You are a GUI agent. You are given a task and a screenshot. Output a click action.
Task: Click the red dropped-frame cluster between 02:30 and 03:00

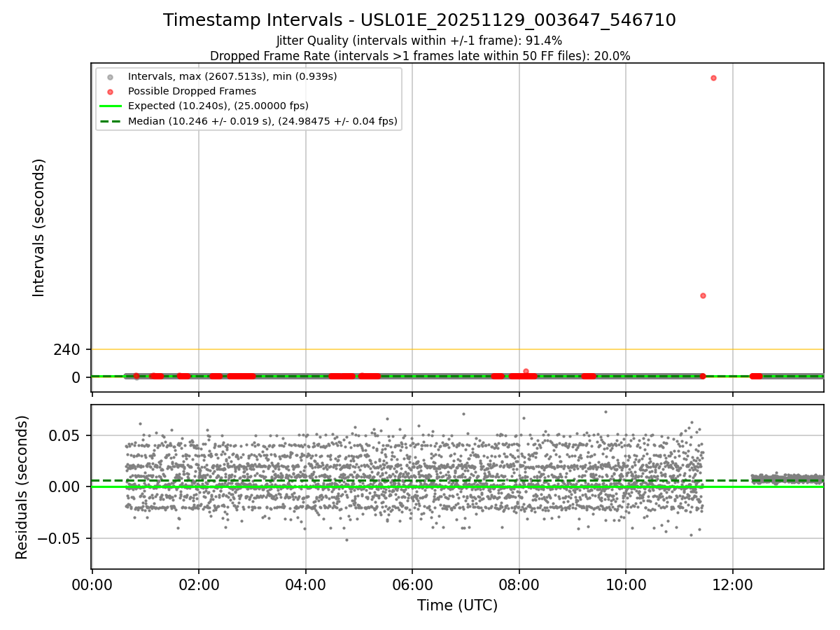(241, 376)
